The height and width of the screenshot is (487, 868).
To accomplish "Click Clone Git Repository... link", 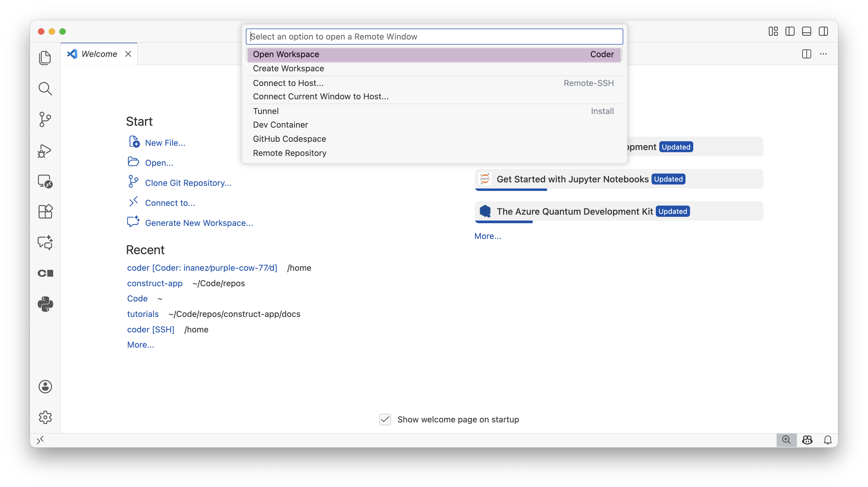I will coord(188,183).
